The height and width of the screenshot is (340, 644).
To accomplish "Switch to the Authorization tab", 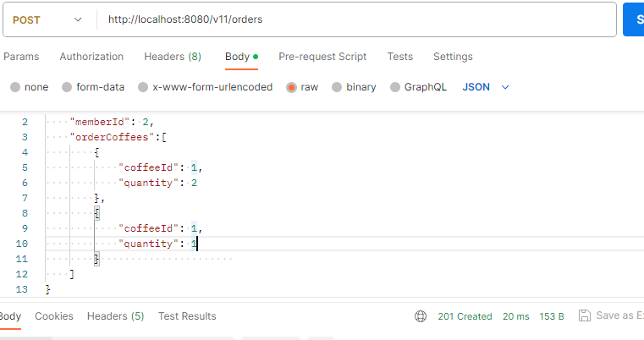I will (x=91, y=57).
